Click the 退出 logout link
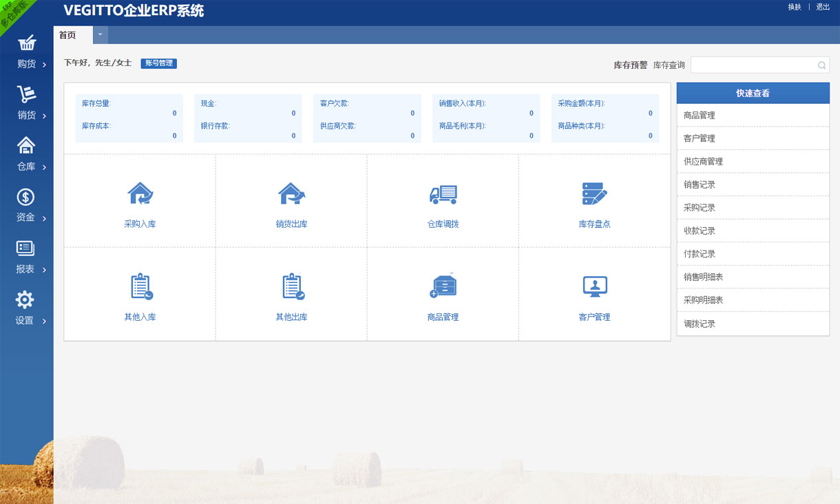The height and width of the screenshot is (504, 840). click(823, 7)
